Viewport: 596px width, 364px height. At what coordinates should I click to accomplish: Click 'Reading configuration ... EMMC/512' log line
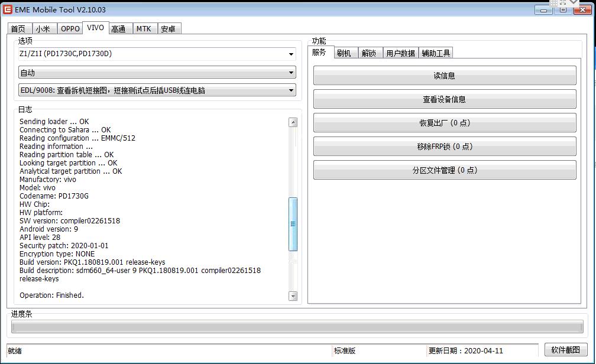[x=77, y=138]
